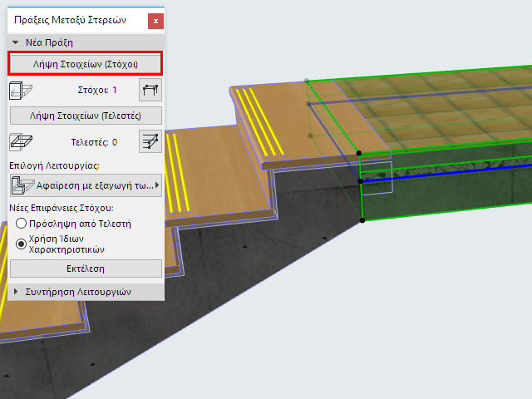The width and height of the screenshot is (532, 399).
Task: Click the Εκτέλεση button
Action: click(x=86, y=268)
